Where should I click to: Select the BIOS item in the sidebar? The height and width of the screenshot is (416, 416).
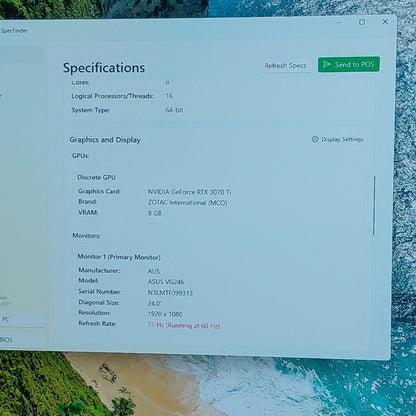(x=22, y=340)
